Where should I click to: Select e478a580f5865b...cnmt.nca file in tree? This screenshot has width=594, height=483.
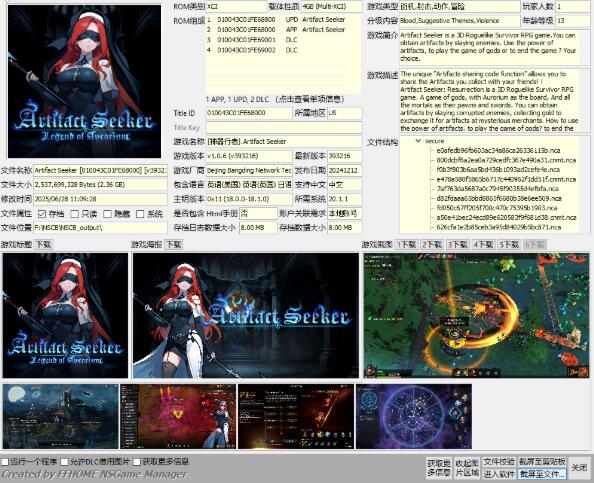(506, 179)
